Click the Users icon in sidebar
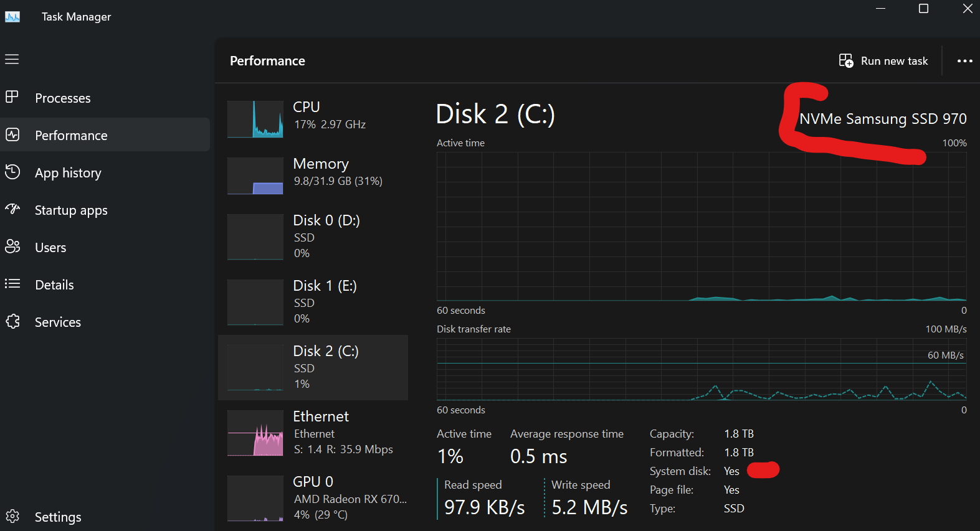The width and height of the screenshot is (980, 531). tap(12, 247)
